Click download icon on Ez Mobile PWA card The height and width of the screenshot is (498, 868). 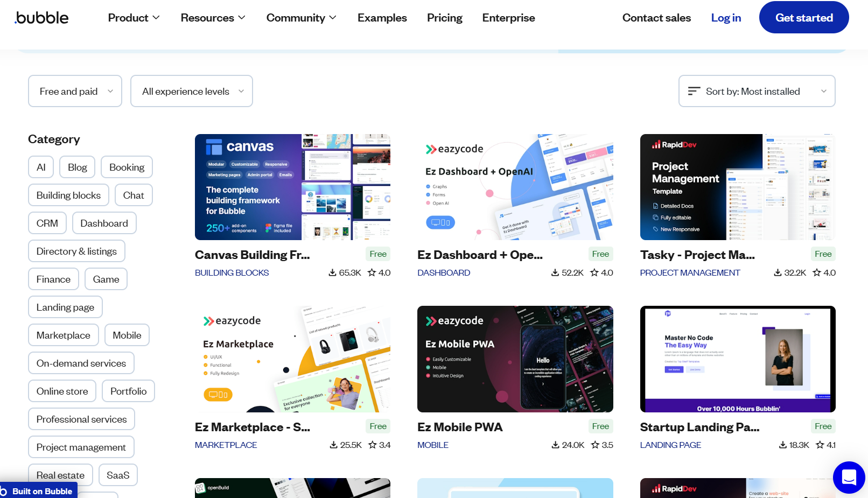(556, 445)
